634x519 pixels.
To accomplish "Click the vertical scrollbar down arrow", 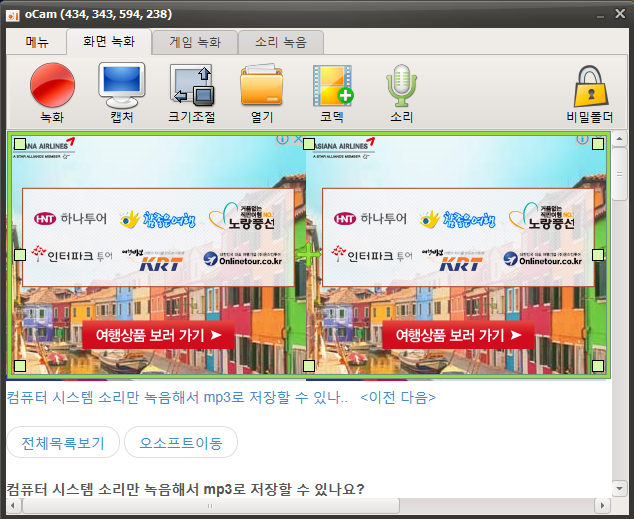I will (x=619, y=488).
